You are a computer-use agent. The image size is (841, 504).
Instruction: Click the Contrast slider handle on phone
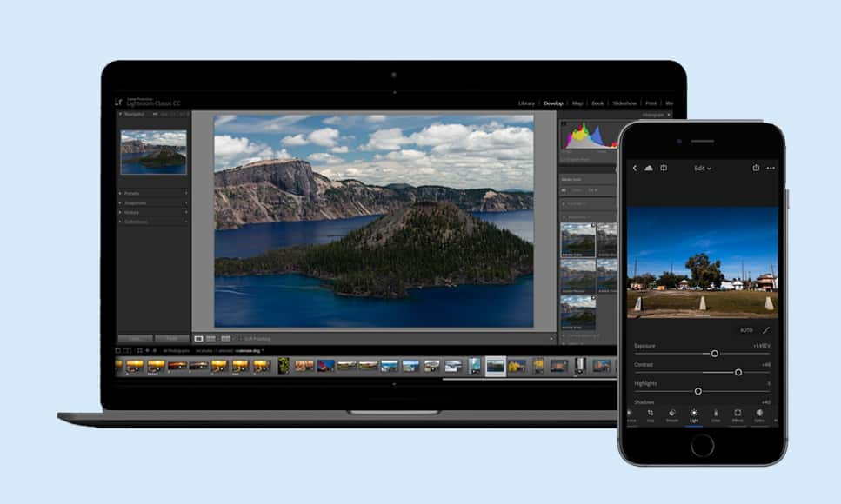click(x=738, y=372)
